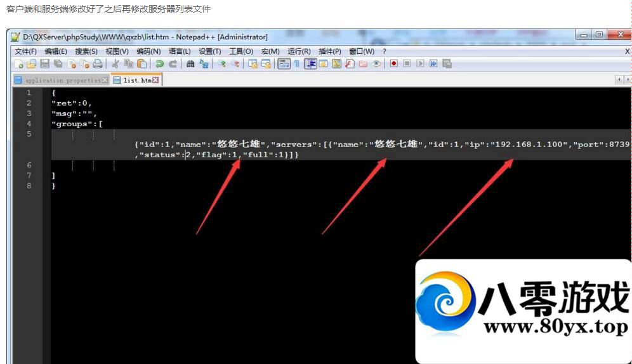Click the Open file toolbar icon
The height and width of the screenshot is (364, 632).
coord(31,64)
